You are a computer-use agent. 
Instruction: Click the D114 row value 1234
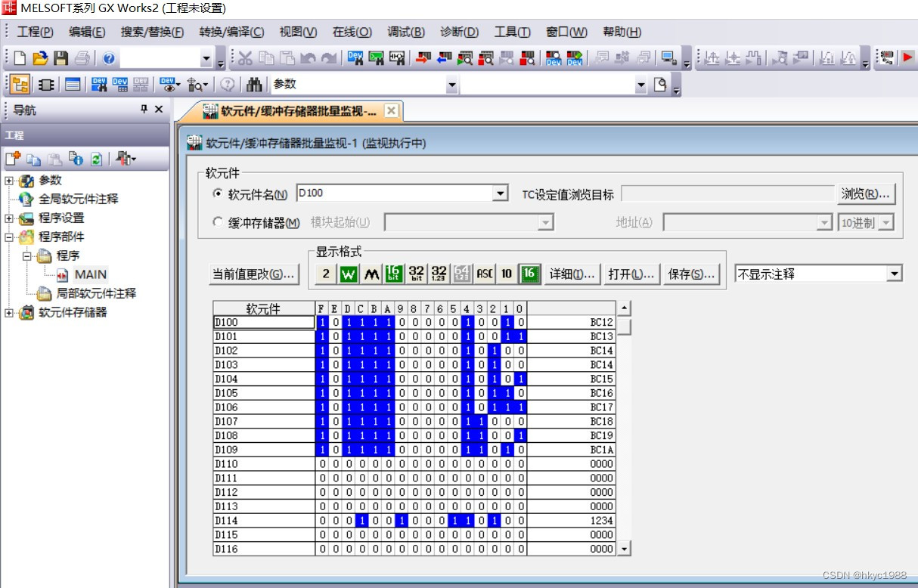coord(602,521)
